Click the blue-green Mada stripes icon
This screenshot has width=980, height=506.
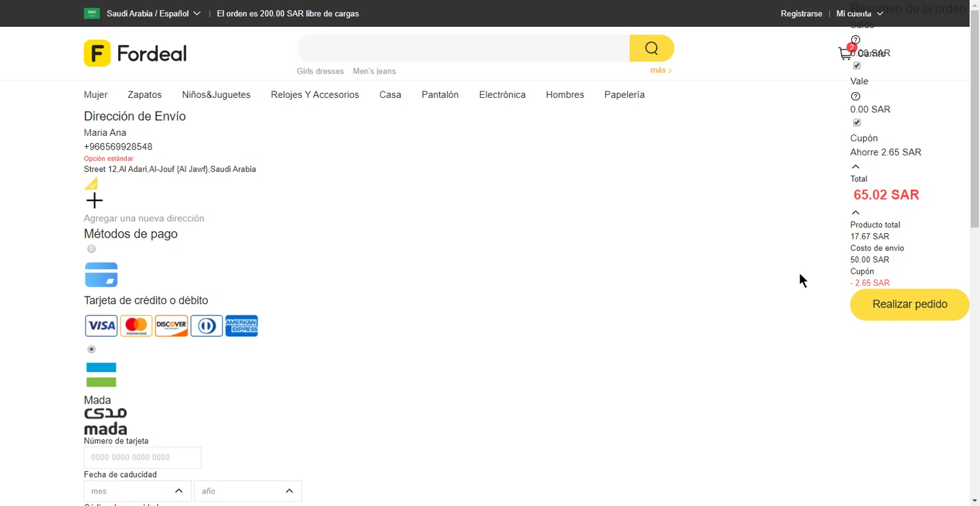(101, 375)
